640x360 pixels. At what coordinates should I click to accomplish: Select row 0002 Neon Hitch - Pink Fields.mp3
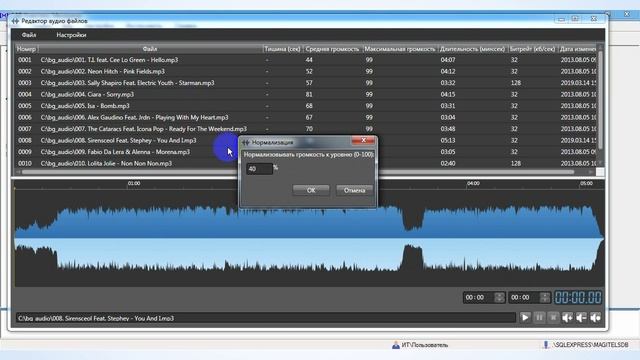(306, 71)
